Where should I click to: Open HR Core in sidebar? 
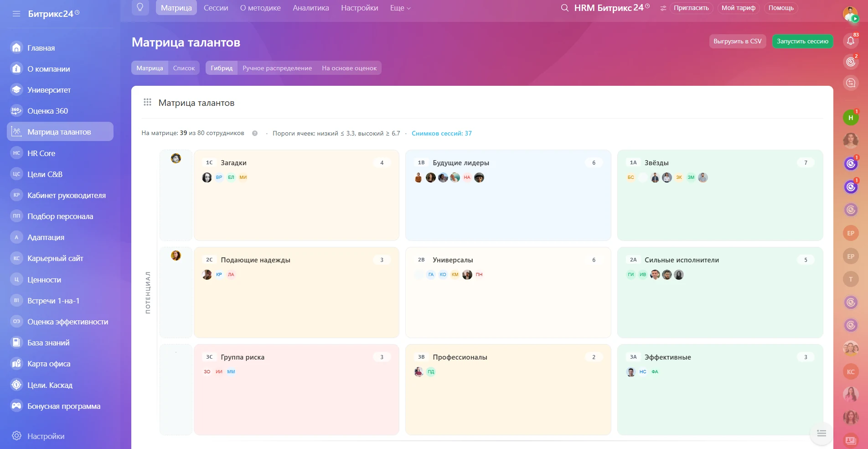point(60,153)
